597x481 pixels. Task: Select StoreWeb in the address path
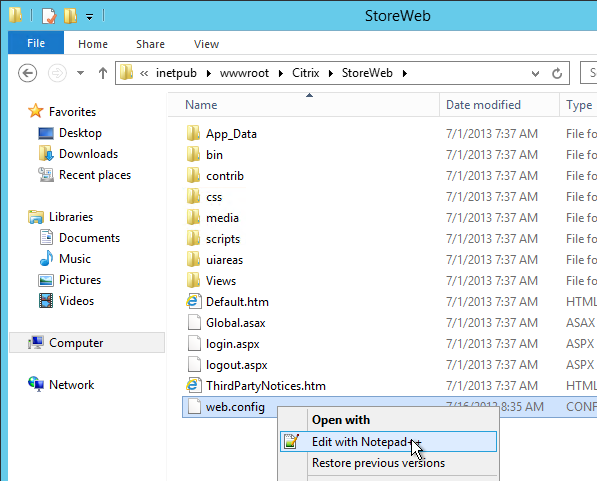click(x=367, y=73)
